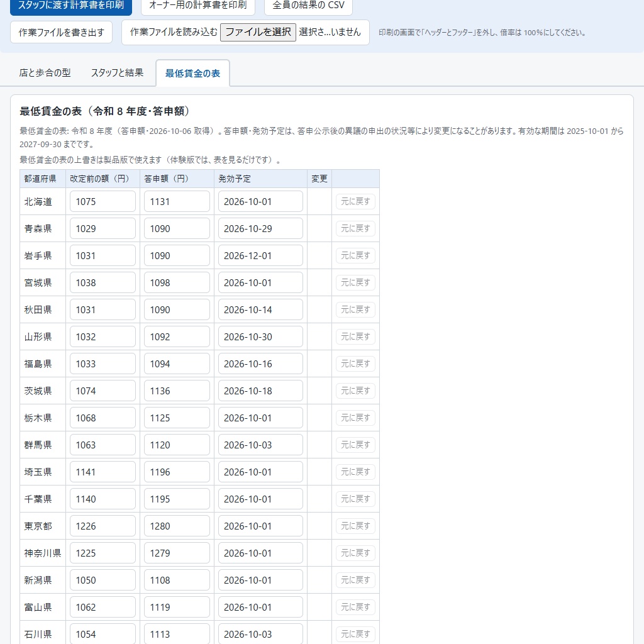Click 秋田県 発効予定 2026-10-14 field

click(260, 309)
